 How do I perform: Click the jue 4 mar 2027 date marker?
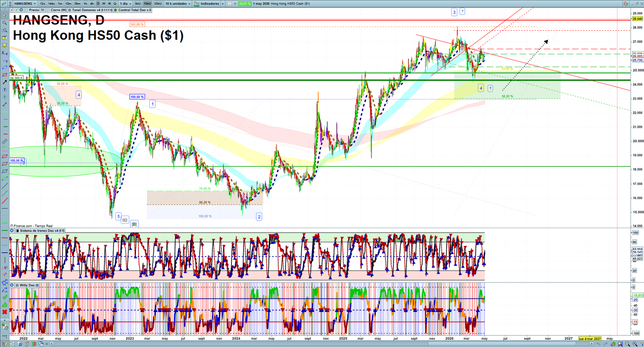(590, 339)
